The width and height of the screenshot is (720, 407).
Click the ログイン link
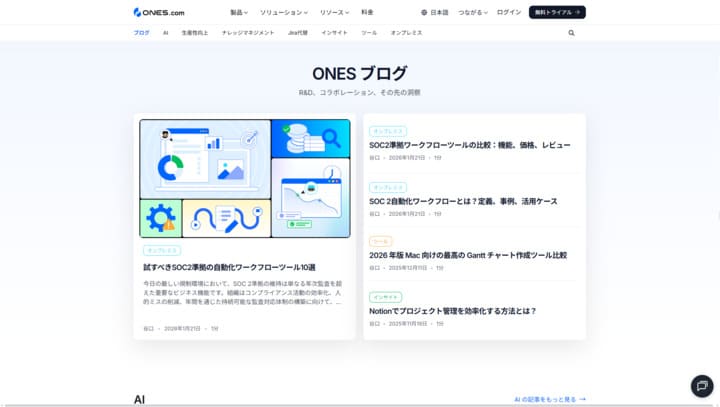(509, 12)
